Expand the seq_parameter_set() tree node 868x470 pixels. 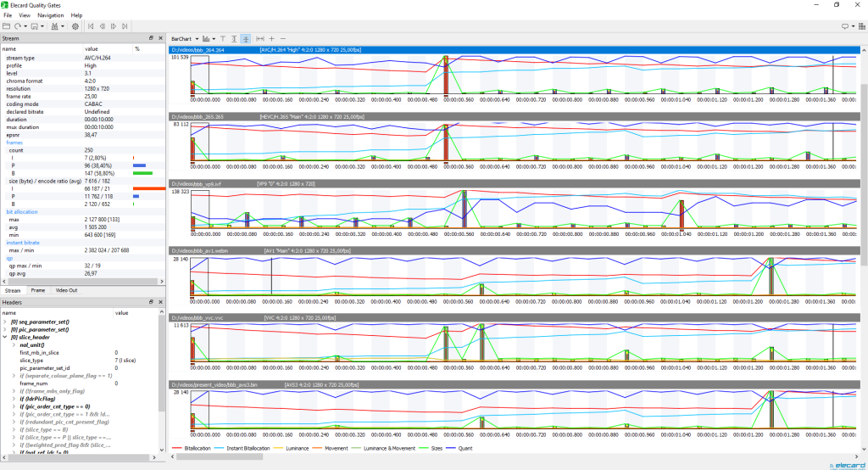point(5,322)
